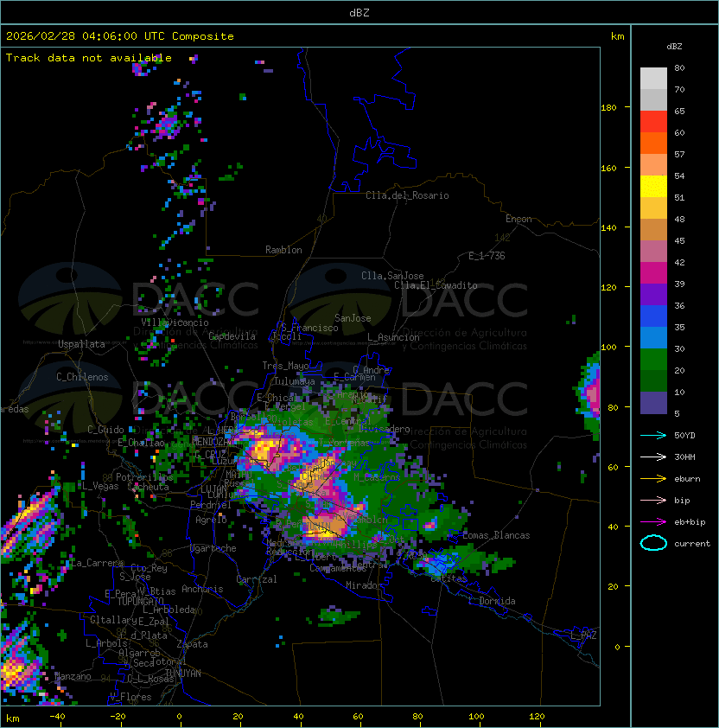Click the Manzano map label

[73, 676]
